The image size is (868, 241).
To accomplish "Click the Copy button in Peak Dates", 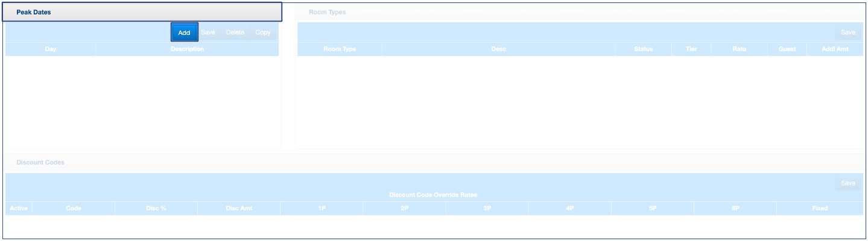I will 263,33.
